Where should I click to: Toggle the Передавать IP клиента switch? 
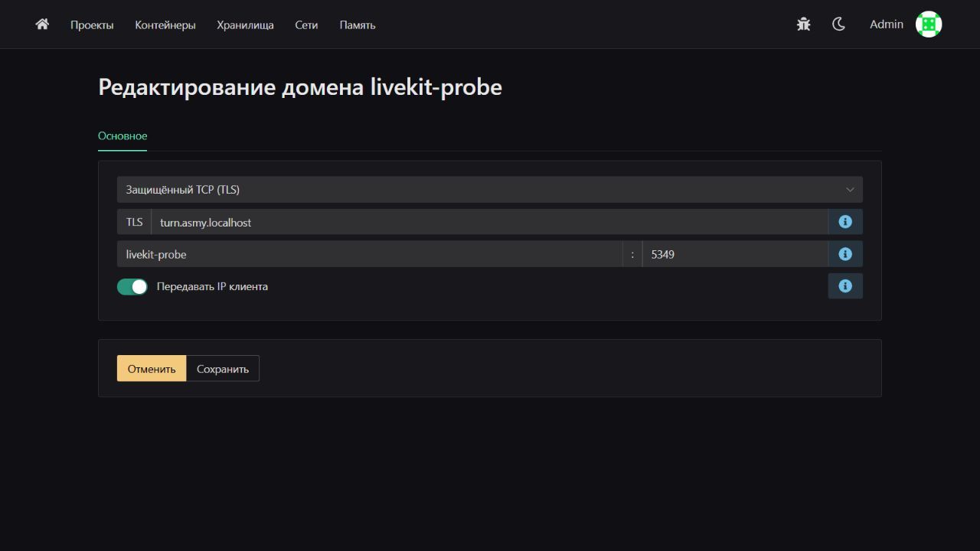[x=132, y=287]
